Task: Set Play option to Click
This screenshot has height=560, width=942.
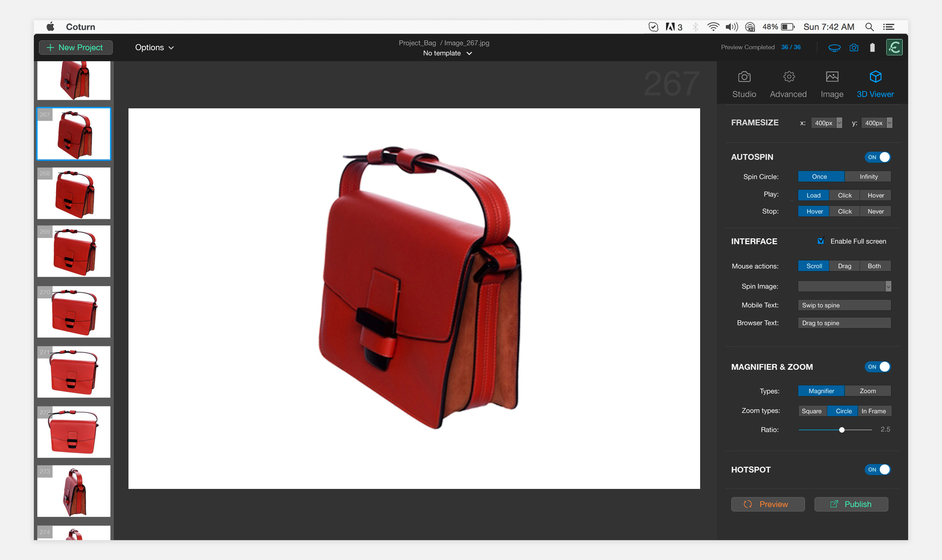Action: 844,195
